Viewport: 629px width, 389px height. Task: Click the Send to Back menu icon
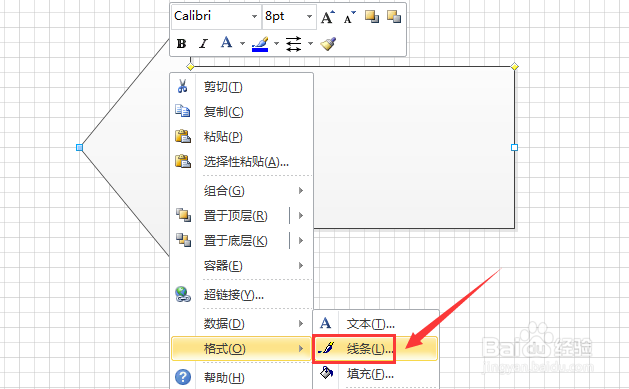[x=183, y=240]
